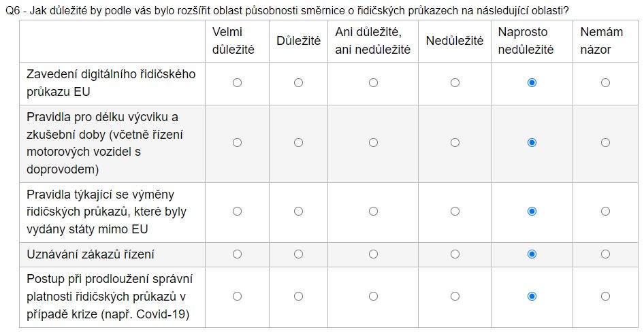Screen dimensions: 644x334
Task: Select 'Velmi důležité' for Uznávání zákazů řízení
Action: pos(237,254)
